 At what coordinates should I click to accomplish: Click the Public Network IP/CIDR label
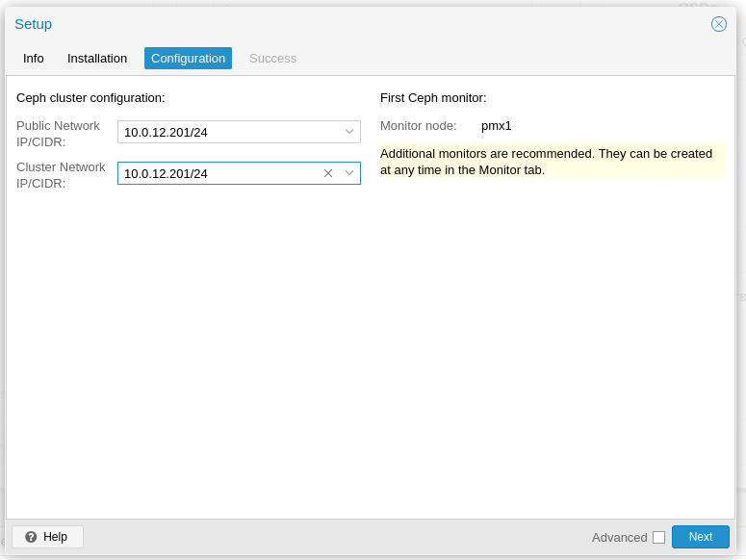point(59,133)
